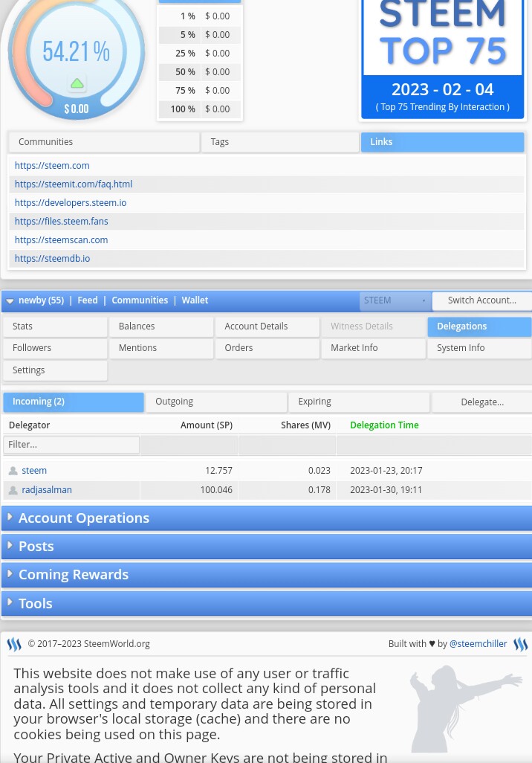The image size is (532, 763).
Task: Click Steem logo icon left of copyright
Action: click(x=14, y=644)
